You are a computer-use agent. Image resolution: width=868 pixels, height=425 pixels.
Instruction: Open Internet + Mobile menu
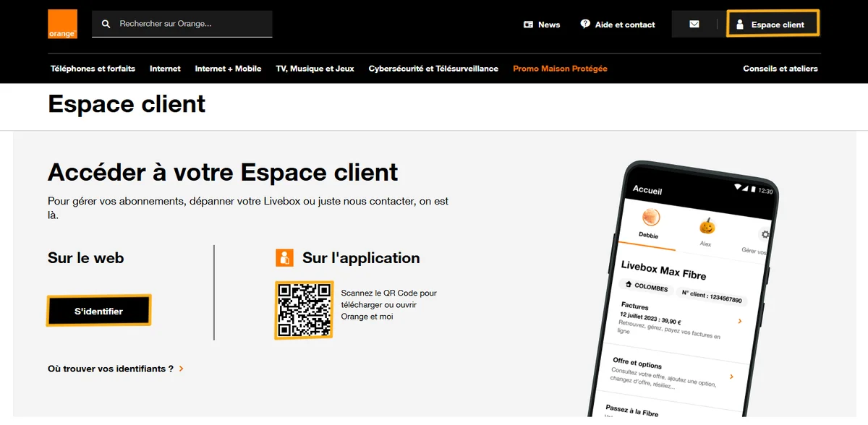click(x=228, y=69)
